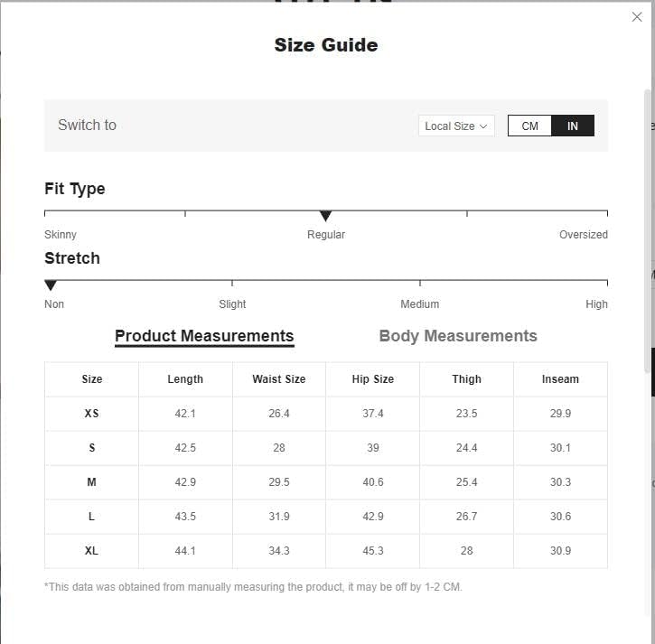Click the Waist Size column header
Viewport: 655px width, 644px height.
(279, 379)
